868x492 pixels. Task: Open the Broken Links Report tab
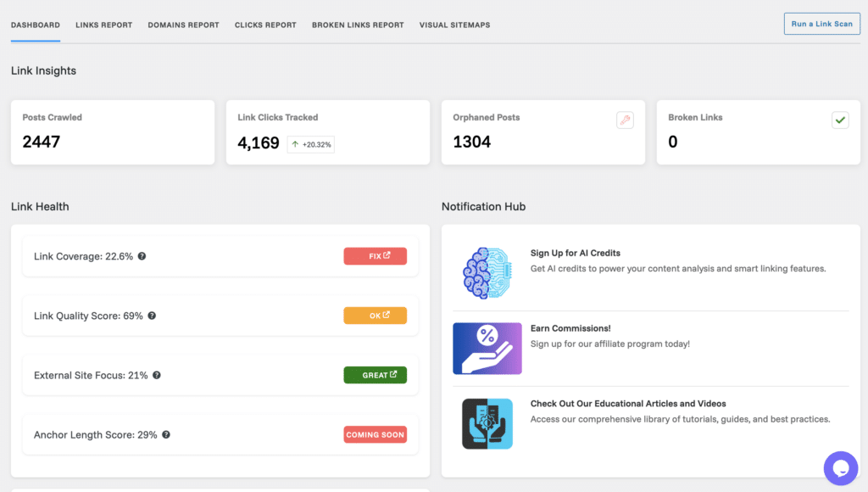pyautogui.click(x=358, y=25)
